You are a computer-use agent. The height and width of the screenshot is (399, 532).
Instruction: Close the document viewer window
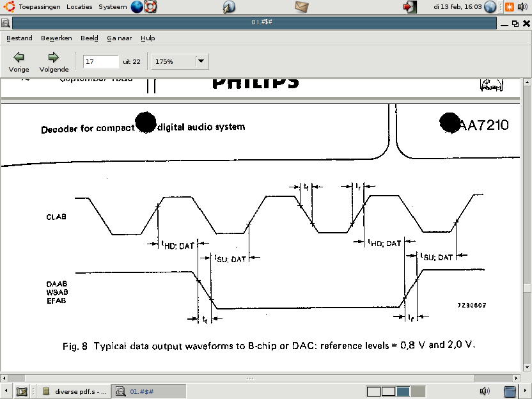[526, 23]
